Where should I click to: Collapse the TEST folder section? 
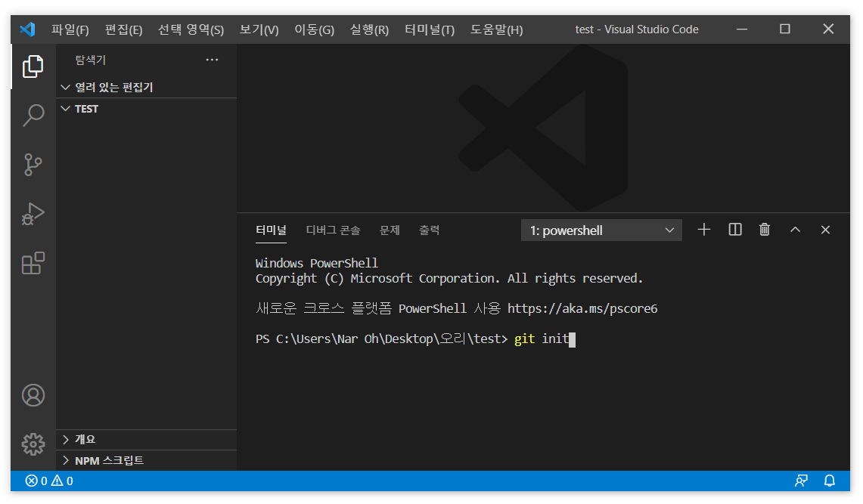pos(147,109)
